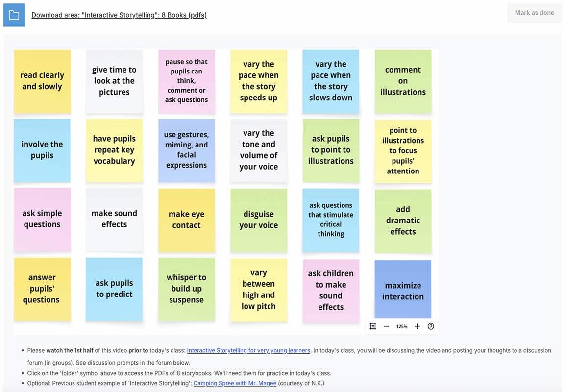Select the 'comment on illustrations' green note
This screenshot has height=392, width=565.
click(x=403, y=81)
